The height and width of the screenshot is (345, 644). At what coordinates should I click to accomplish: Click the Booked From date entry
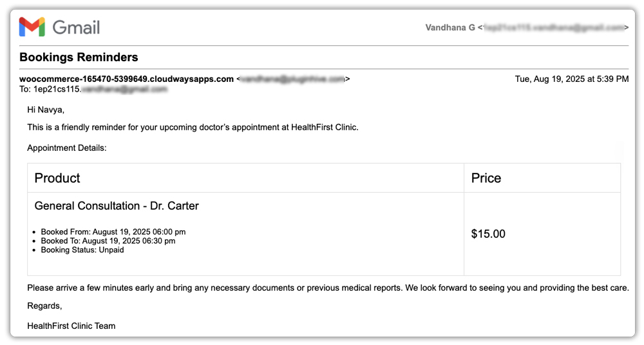[x=113, y=232]
